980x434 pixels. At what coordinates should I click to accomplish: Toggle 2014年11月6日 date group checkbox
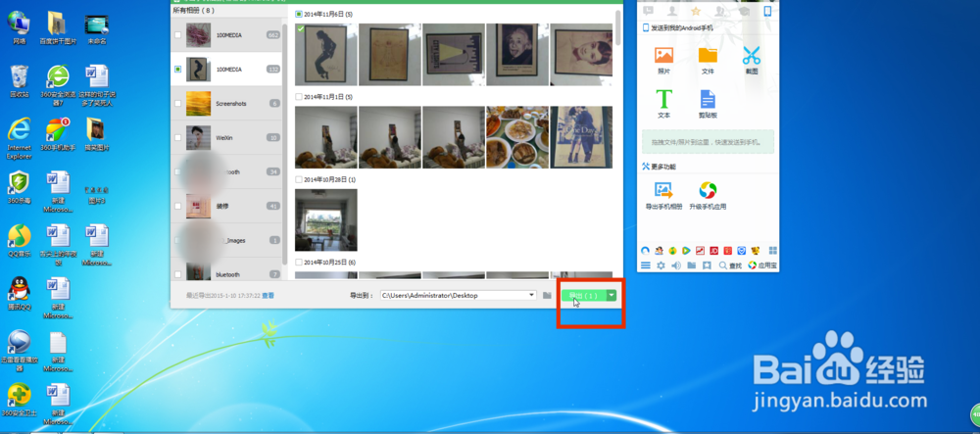click(299, 14)
